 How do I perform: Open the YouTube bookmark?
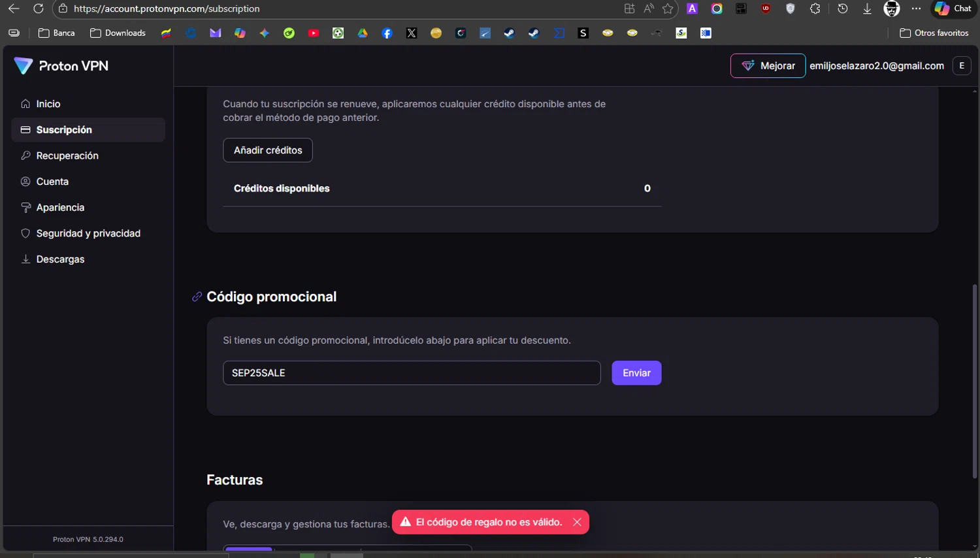click(x=314, y=33)
